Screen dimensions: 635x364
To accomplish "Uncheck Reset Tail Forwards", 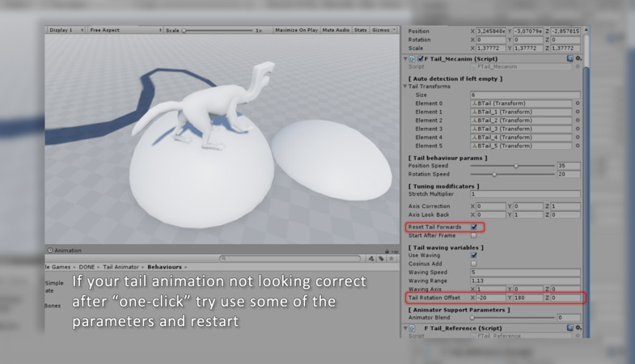I will click(474, 226).
